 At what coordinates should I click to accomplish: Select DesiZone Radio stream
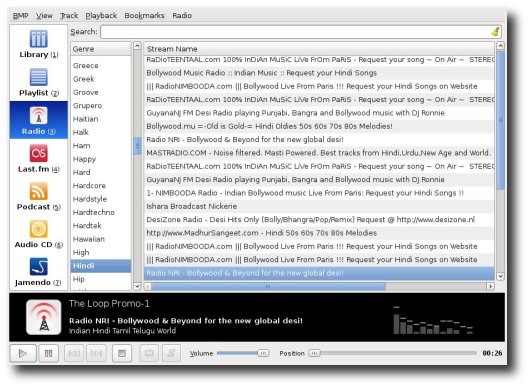coord(319,220)
